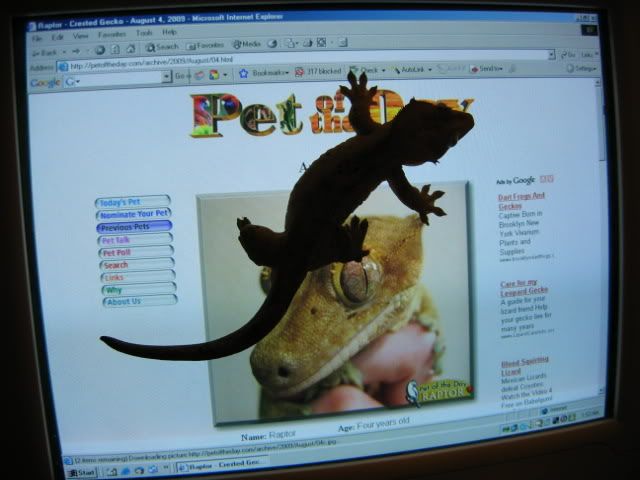Image resolution: width=640 pixels, height=480 pixels.
Task: Click inside the Google toolbar search box
Action: 117,79
